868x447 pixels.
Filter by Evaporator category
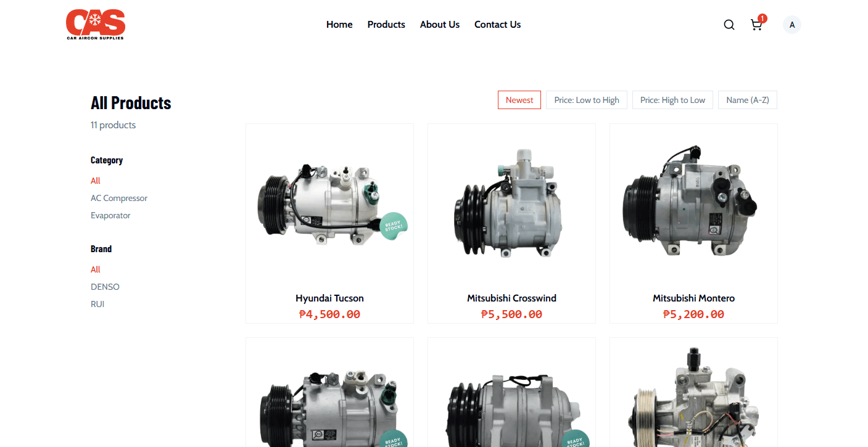110,215
